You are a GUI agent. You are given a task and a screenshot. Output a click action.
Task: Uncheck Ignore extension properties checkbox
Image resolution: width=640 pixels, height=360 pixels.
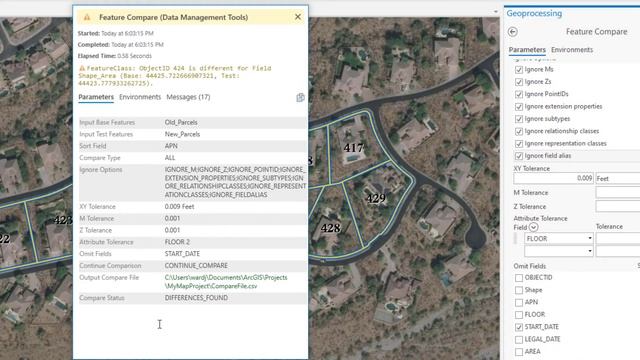519,107
